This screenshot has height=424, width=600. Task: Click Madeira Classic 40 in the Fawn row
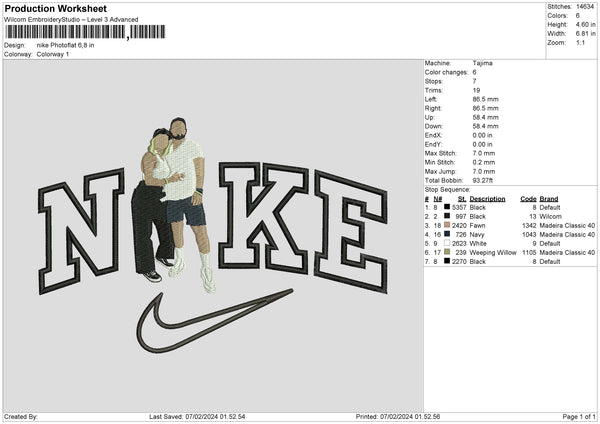[x=567, y=226]
